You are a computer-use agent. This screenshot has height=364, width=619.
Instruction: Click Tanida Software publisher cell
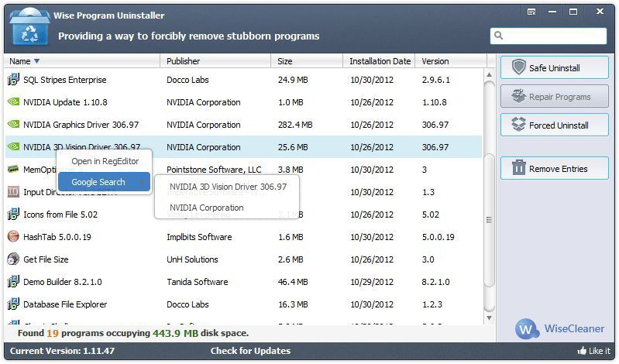[197, 282]
